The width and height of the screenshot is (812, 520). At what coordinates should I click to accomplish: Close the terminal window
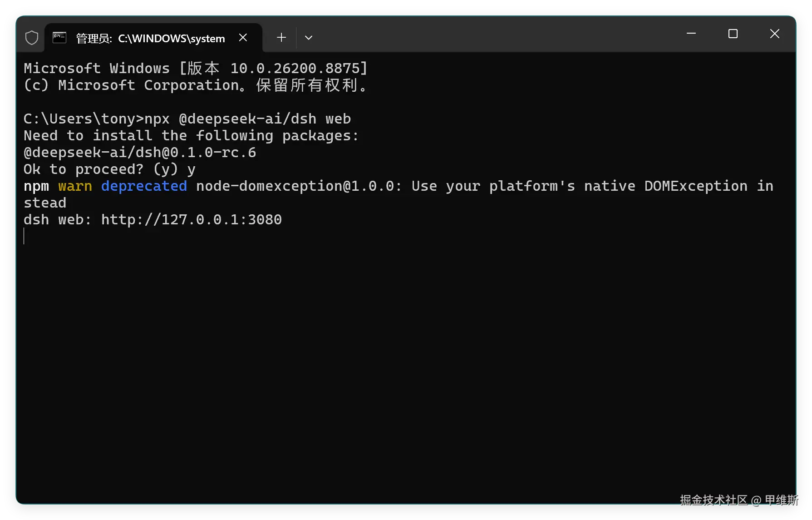(x=775, y=34)
